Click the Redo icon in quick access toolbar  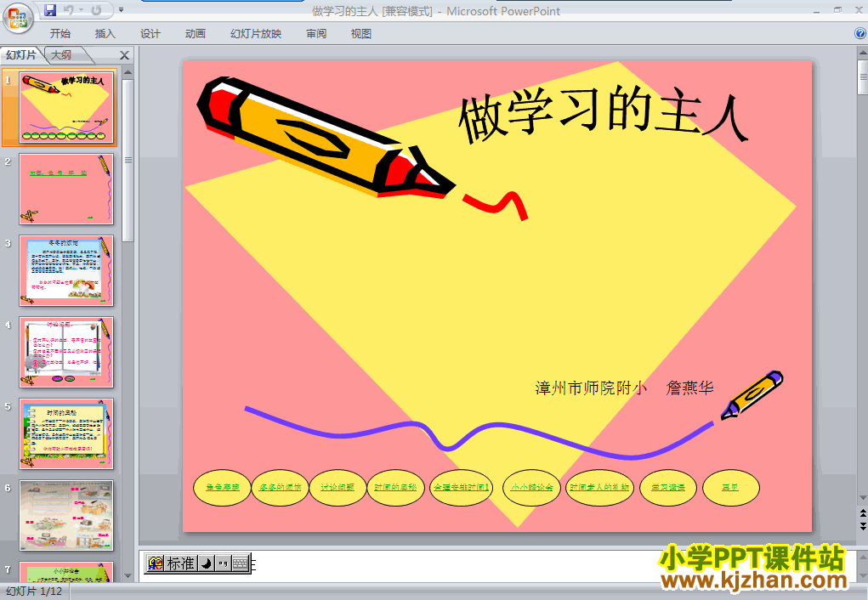point(96,10)
